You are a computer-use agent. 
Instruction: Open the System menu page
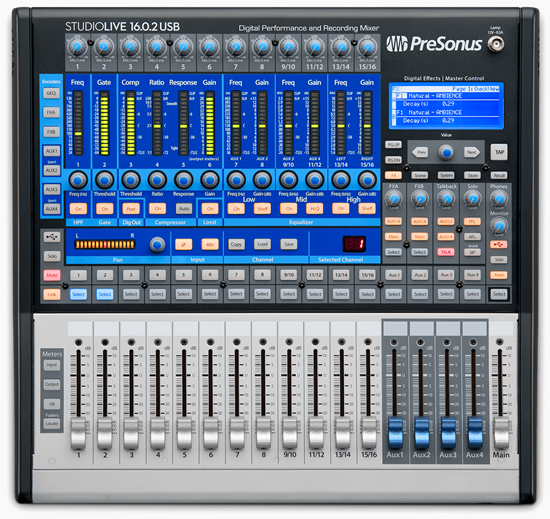(446, 175)
